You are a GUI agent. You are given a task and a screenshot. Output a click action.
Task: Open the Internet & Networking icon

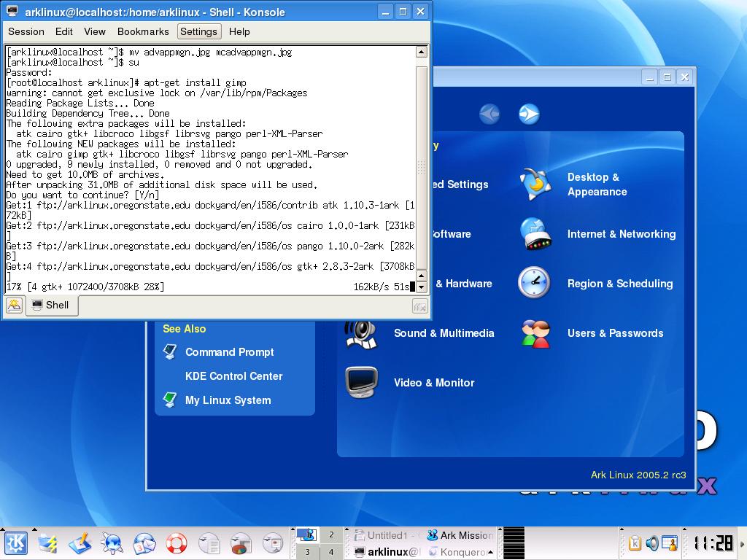click(535, 234)
